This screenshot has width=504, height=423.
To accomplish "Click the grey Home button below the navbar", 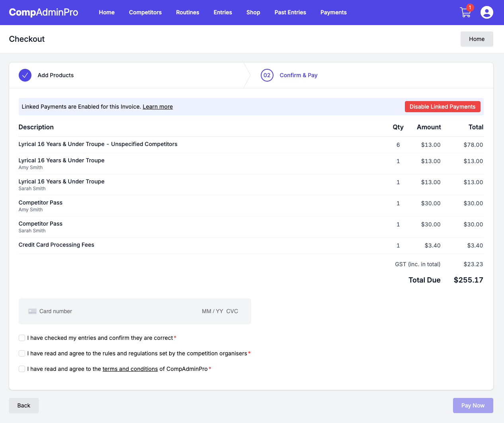I will coord(477,39).
